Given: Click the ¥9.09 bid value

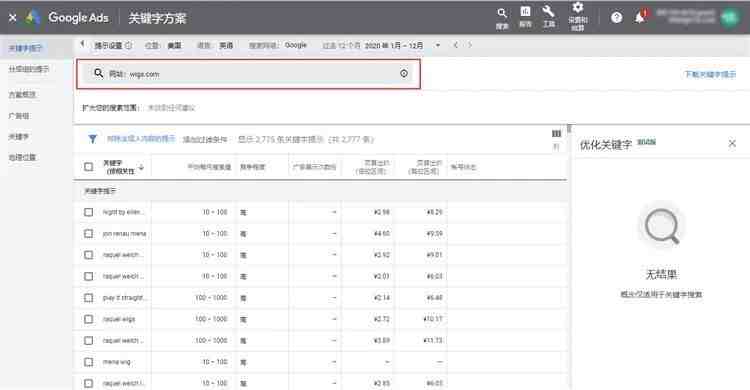Looking at the screenshot, I should (434, 234).
